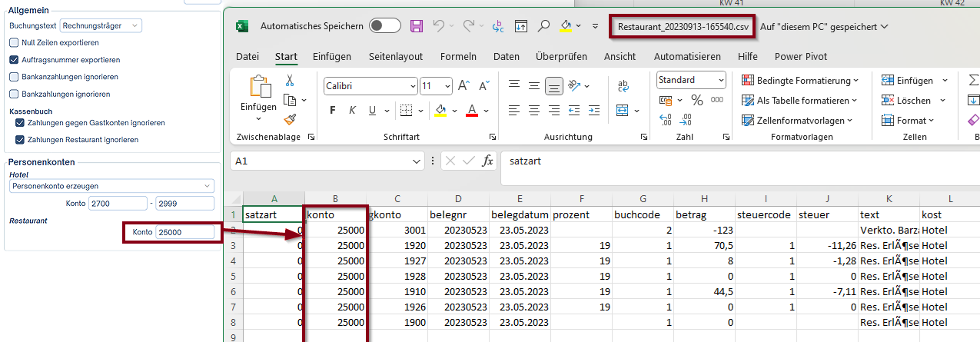The width and height of the screenshot is (980, 342).
Task: Open the Name Box A1 dropdown arrow
Action: click(417, 161)
